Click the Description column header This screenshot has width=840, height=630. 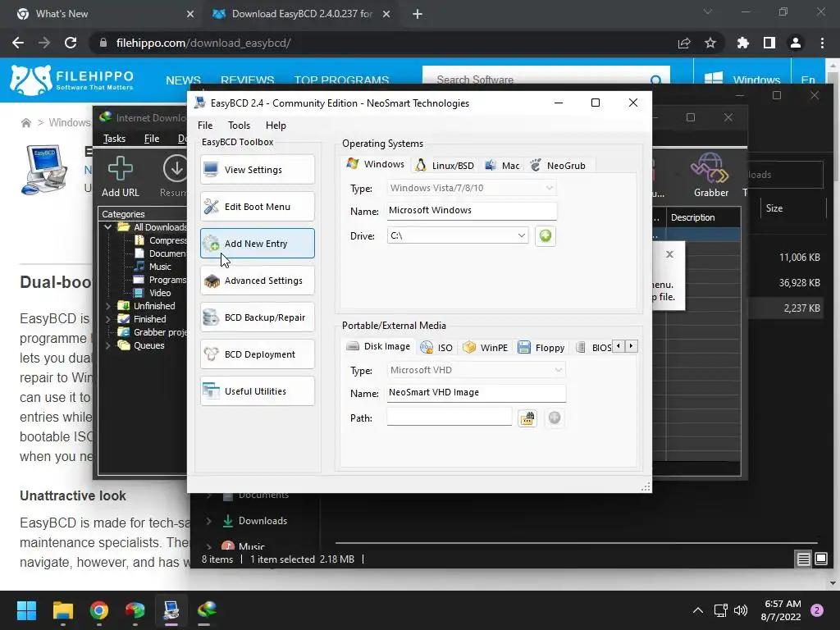pyautogui.click(x=702, y=217)
